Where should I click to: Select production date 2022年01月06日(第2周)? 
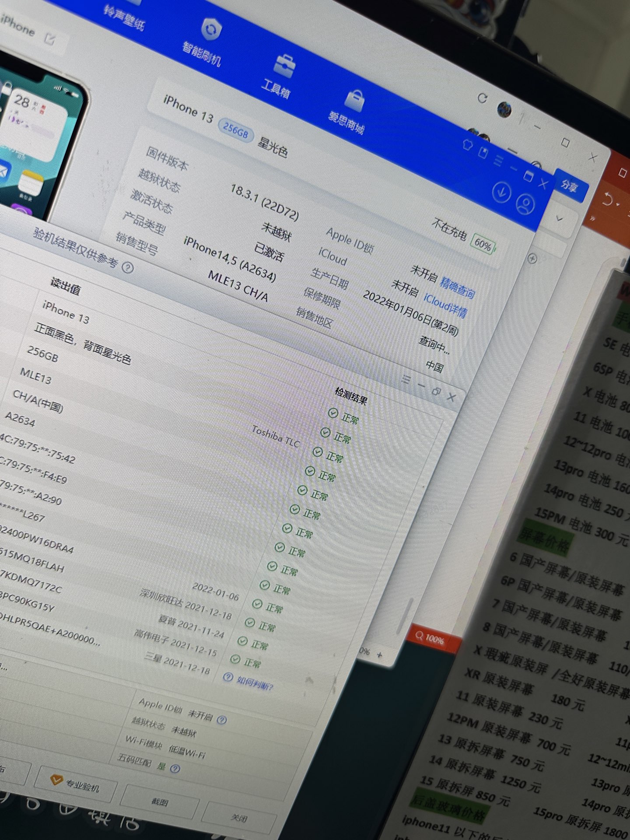[411, 313]
